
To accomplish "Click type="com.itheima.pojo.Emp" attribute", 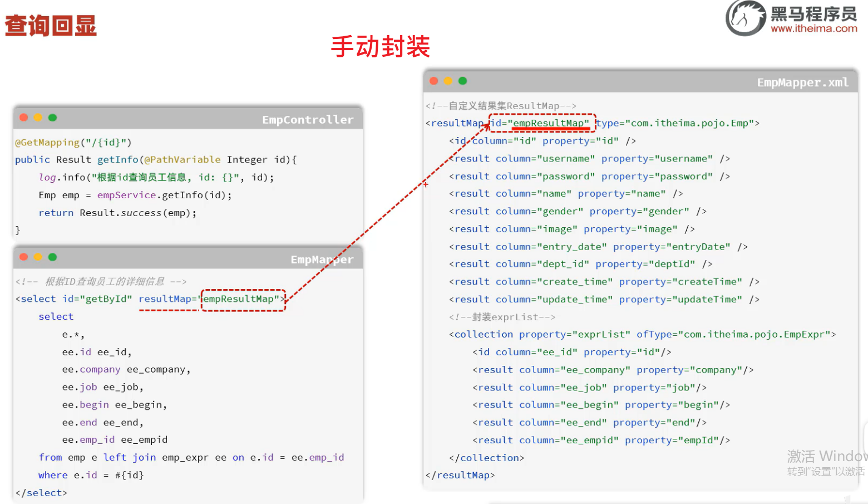I will click(x=675, y=123).
